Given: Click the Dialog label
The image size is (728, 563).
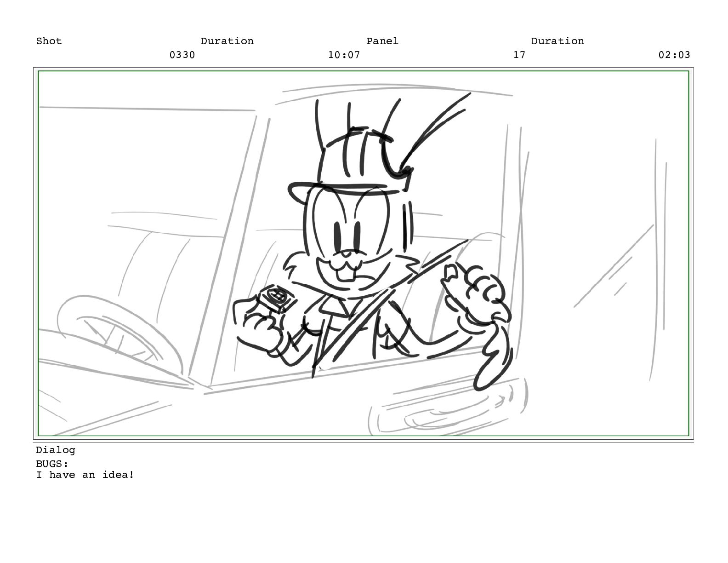Looking at the screenshot, I should (x=55, y=450).
